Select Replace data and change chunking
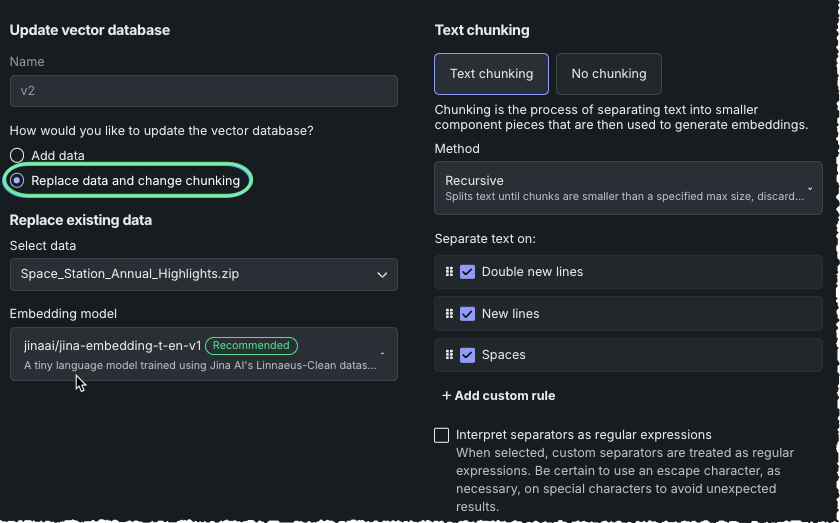Screen dimensions: 840x523 (x=17, y=181)
